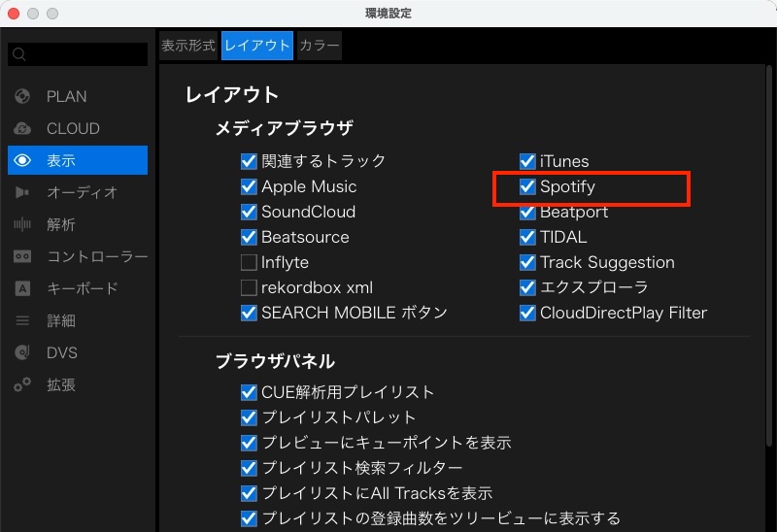Screen dimensions: 777x532
Task: Click the PLAN globe icon in sidebar
Action: click(22, 96)
